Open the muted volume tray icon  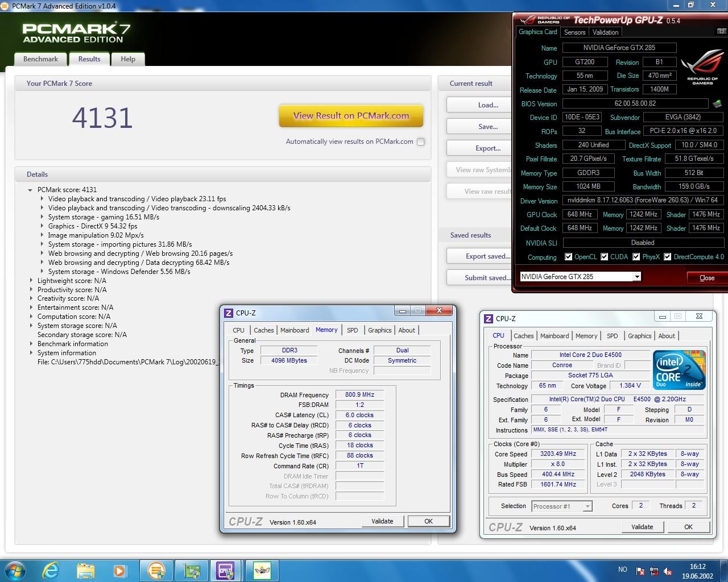point(668,571)
